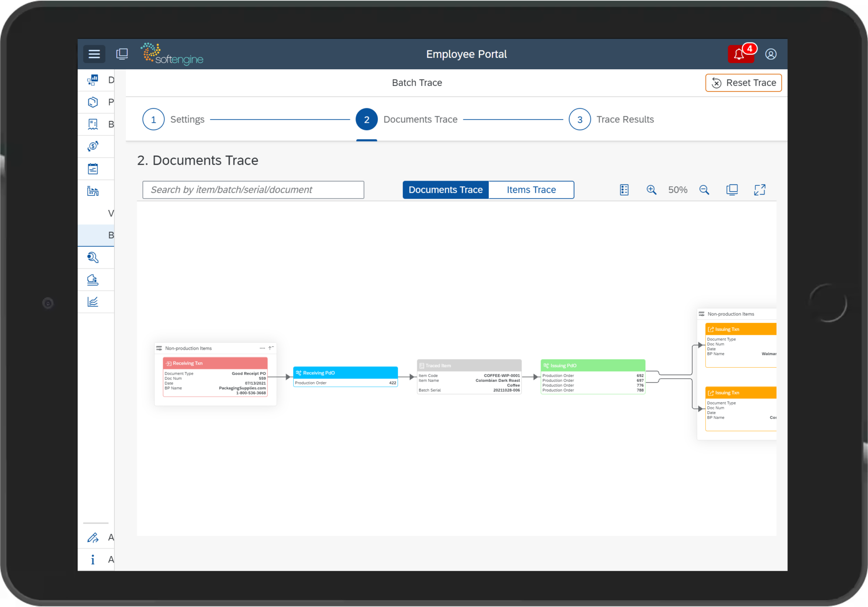This screenshot has width=868, height=607.
Task: Open the user profile icon
Action: point(771,54)
